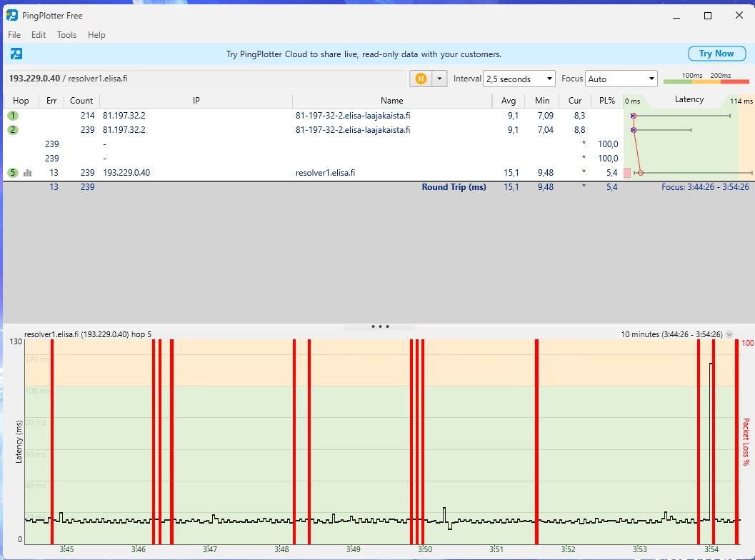Click the 3:49 tick on the time axis
Viewport: 755px width, 560px height.
tap(353, 549)
